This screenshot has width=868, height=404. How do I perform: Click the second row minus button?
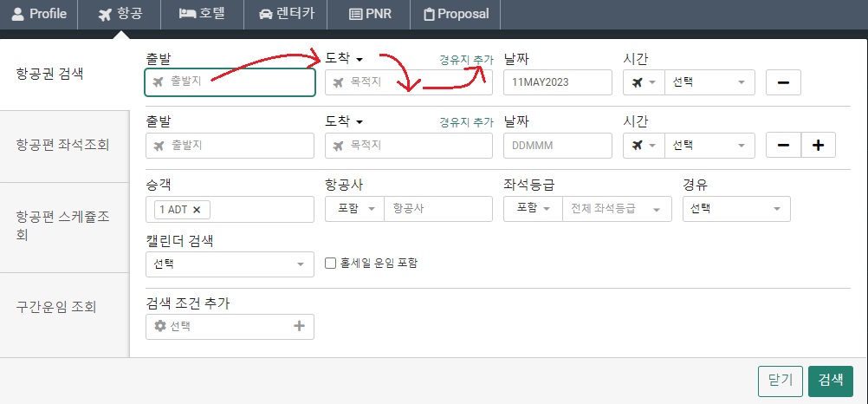pos(783,146)
